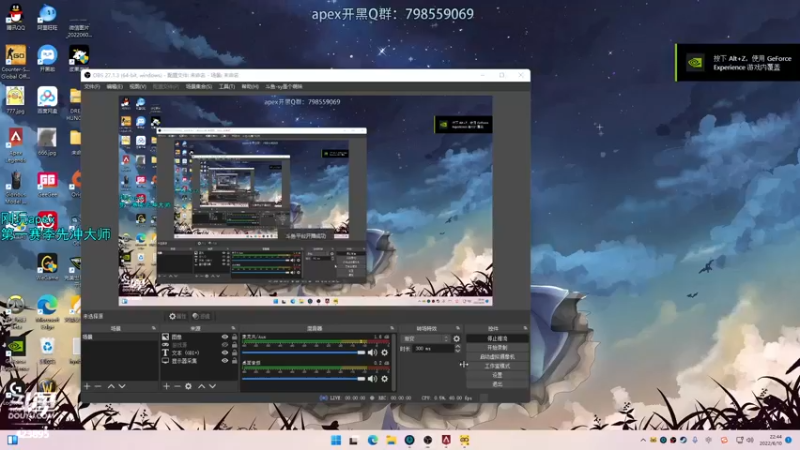Open the transition type dropdown
This screenshot has height=450, width=800.
pyautogui.click(x=426, y=339)
